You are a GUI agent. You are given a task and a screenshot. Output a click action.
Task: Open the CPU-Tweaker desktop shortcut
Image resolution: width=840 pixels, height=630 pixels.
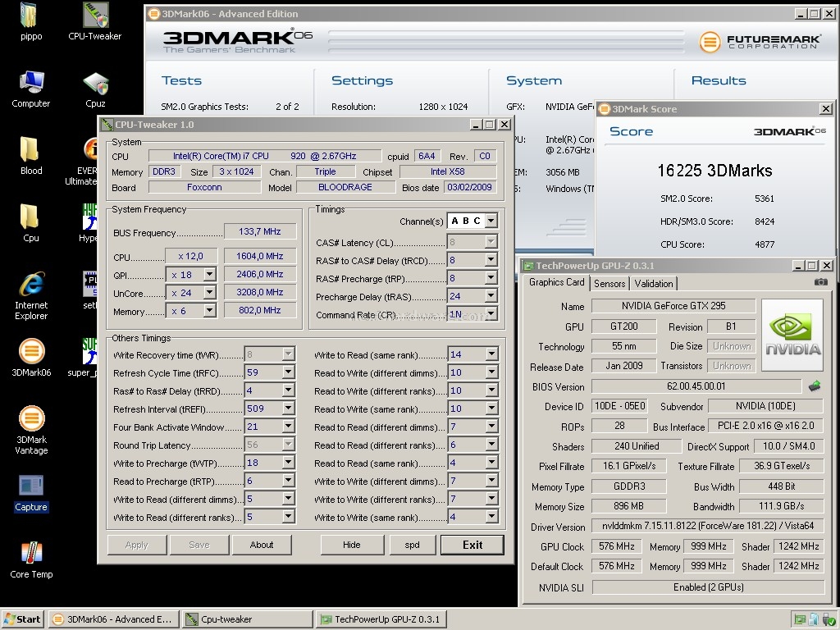click(x=95, y=22)
